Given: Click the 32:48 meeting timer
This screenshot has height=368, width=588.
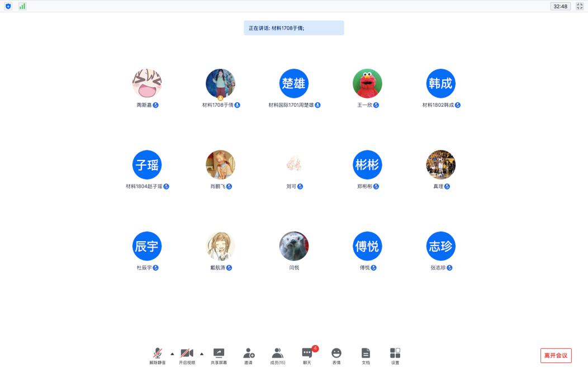Looking at the screenshot, I should (560, 6).
